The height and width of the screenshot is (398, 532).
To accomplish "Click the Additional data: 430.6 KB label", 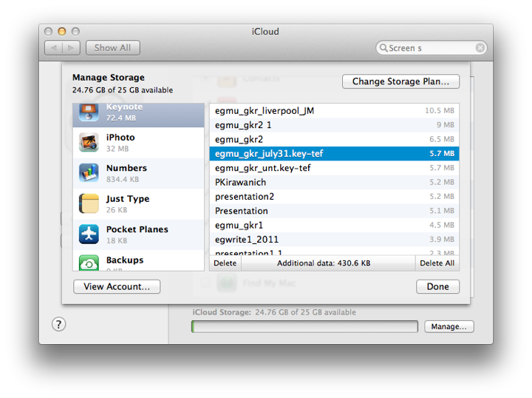I will [324, 263].
